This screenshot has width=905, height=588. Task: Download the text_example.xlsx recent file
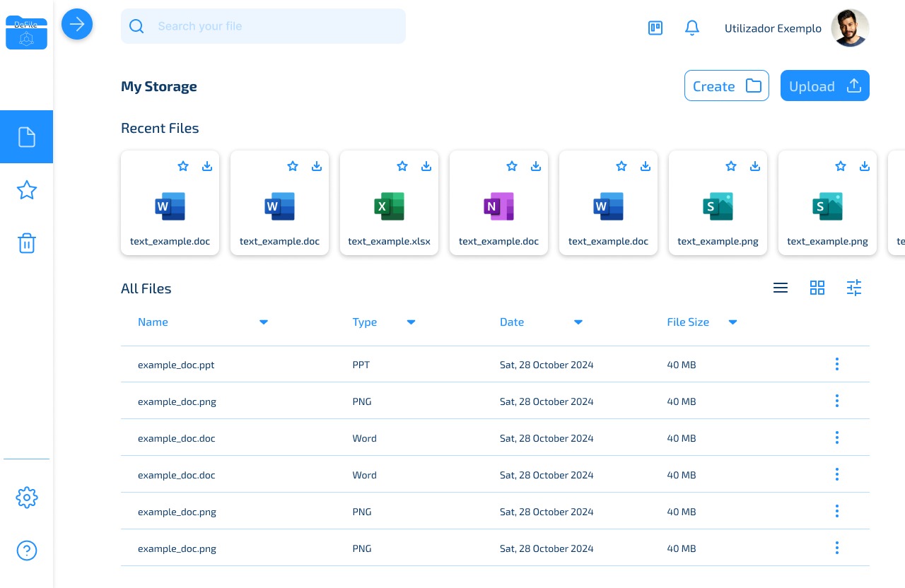click(x=426, y=166)
